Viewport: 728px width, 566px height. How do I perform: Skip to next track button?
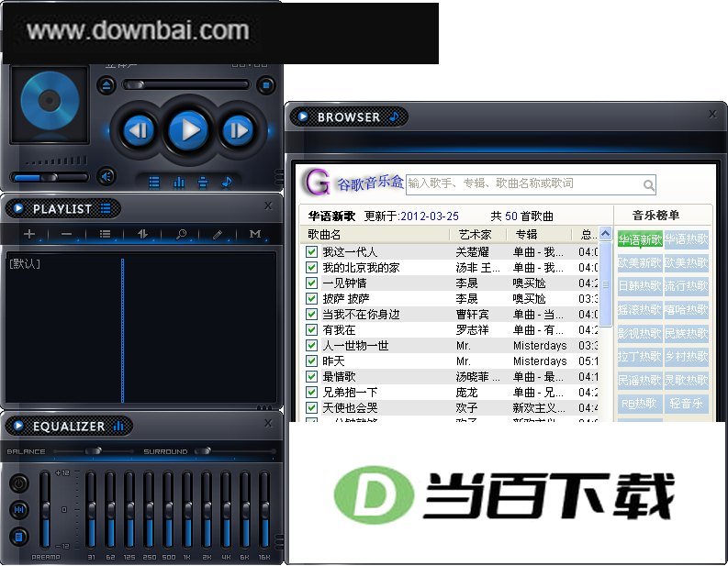point(238,130)
